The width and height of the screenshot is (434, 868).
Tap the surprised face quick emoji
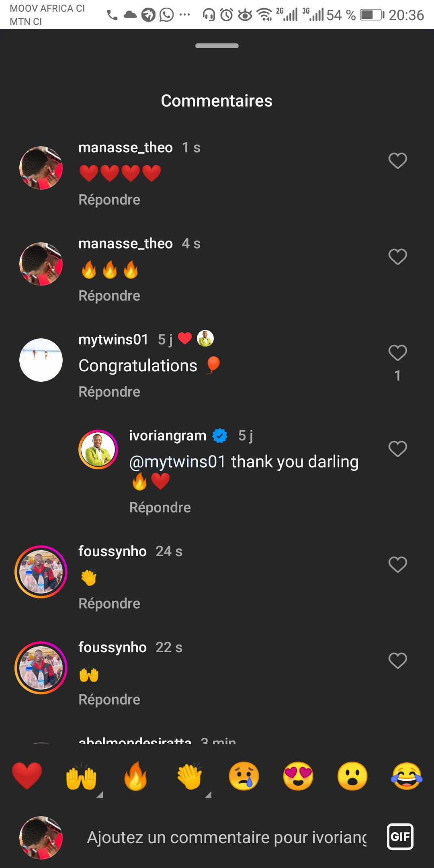click(352, 776)
